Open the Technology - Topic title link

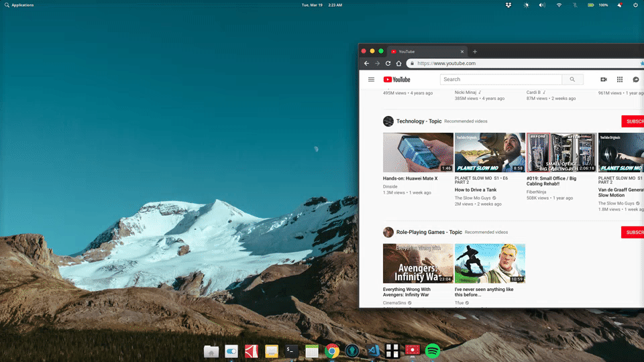click(419, 121)
